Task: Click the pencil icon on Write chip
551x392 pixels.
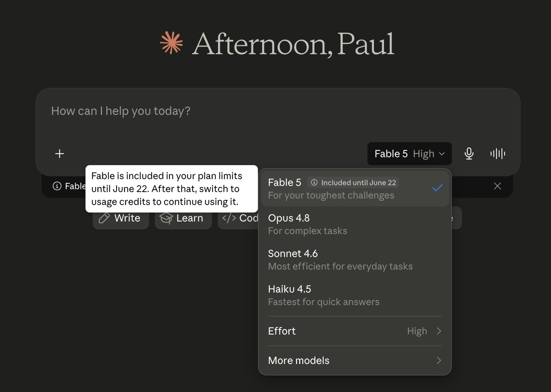Action: (x=104, y=218)
